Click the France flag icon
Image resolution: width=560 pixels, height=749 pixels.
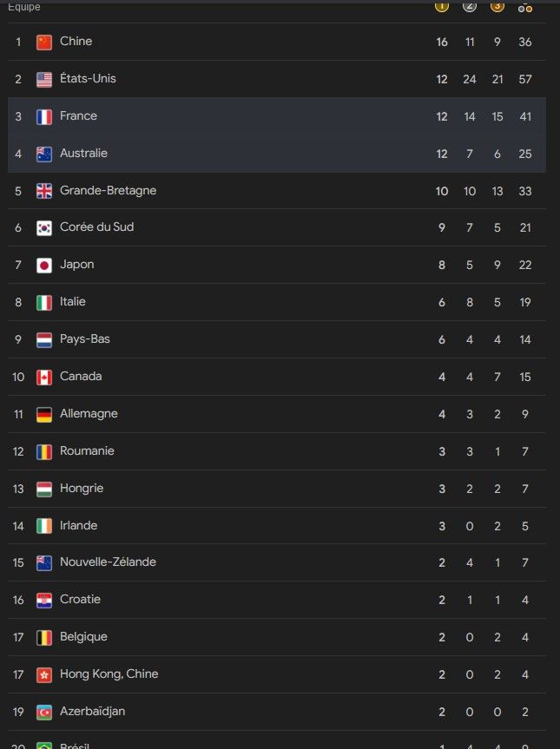[44, 116]
